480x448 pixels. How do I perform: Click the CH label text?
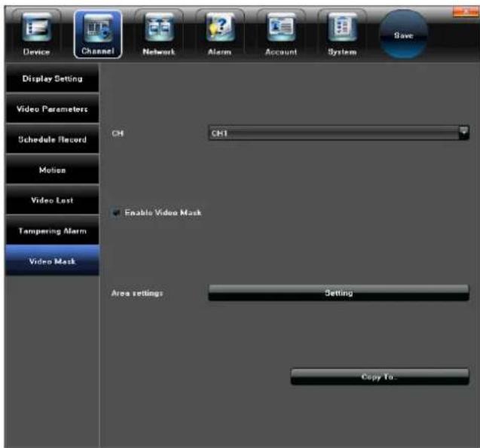tap(118, 133)
